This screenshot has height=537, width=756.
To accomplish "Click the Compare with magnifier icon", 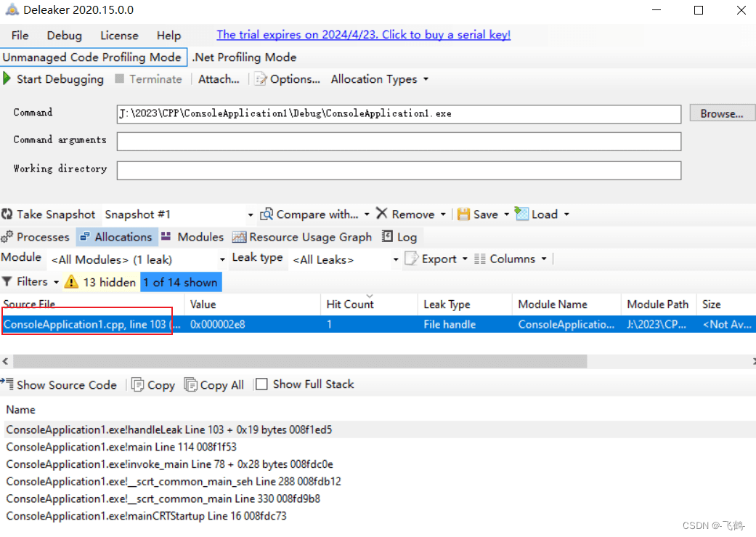I will coord(267,214).
